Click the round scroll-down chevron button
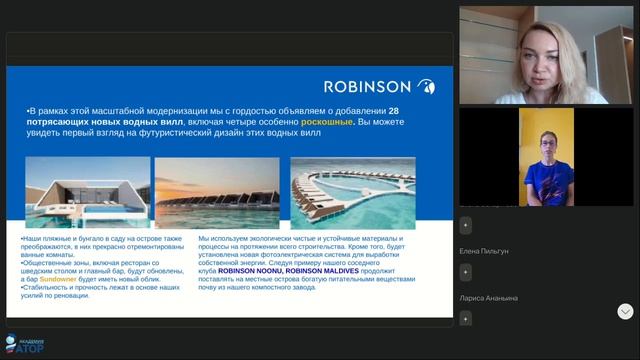Image resolution: width=640 pixels, height=360 pixels. pos(625,312)
